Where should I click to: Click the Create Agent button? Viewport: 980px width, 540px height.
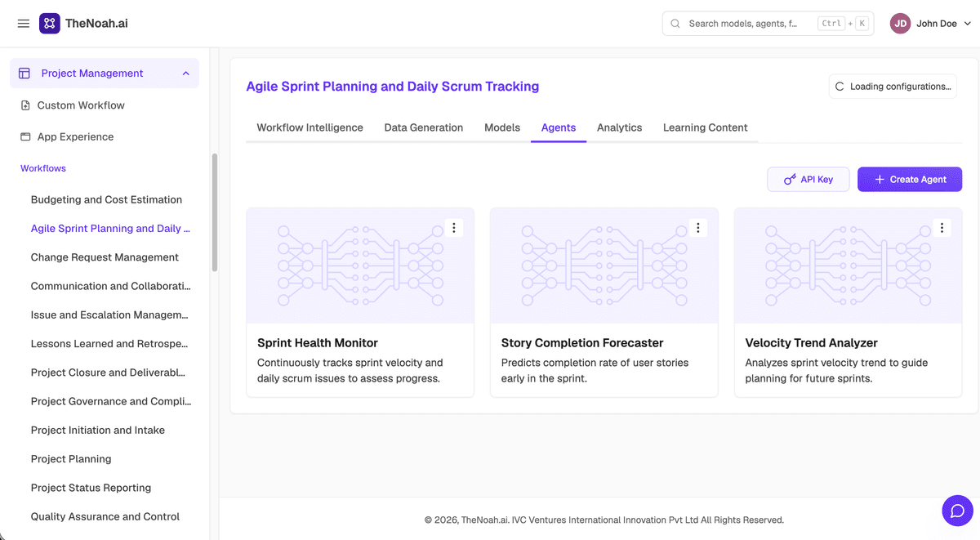(x=910, y=180)
